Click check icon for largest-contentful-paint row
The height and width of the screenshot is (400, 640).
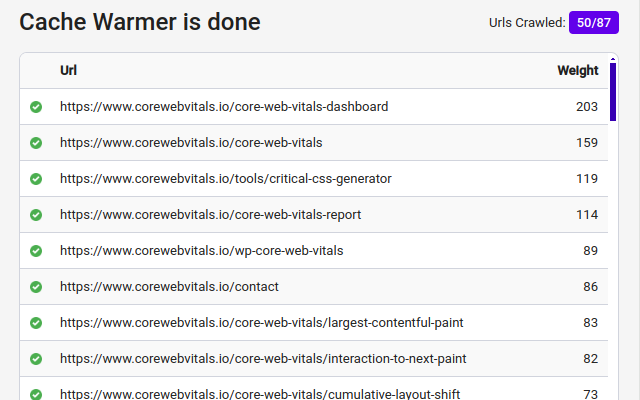[x=36, y=323]
